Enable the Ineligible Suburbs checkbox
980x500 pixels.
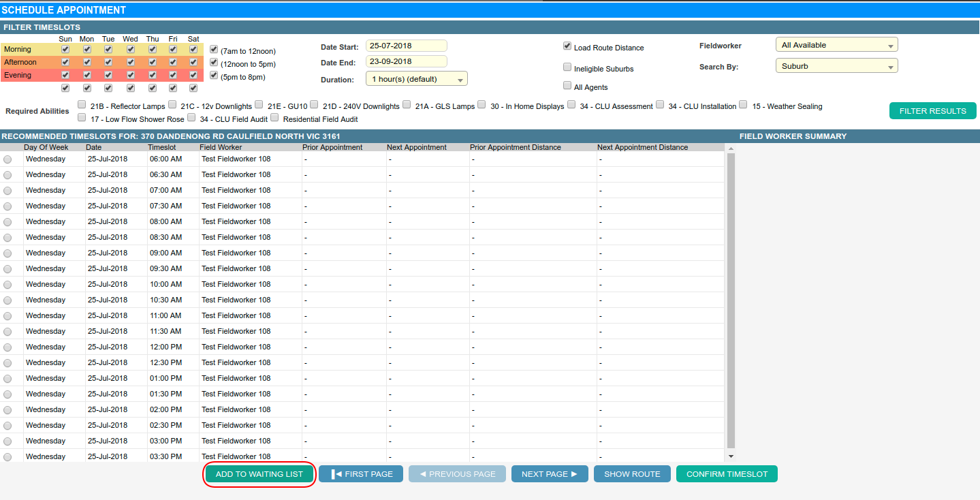(x=567, y=67)
